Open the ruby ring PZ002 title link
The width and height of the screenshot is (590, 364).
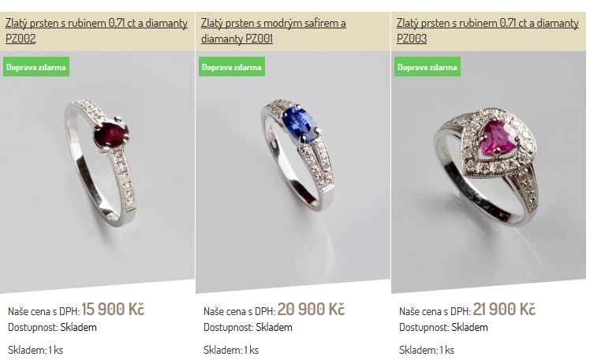96,31
